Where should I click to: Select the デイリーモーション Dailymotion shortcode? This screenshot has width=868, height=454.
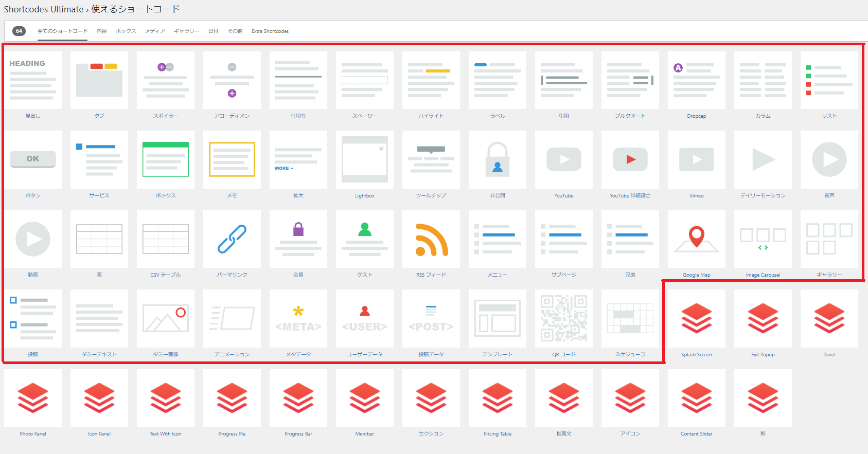point(763,159)
